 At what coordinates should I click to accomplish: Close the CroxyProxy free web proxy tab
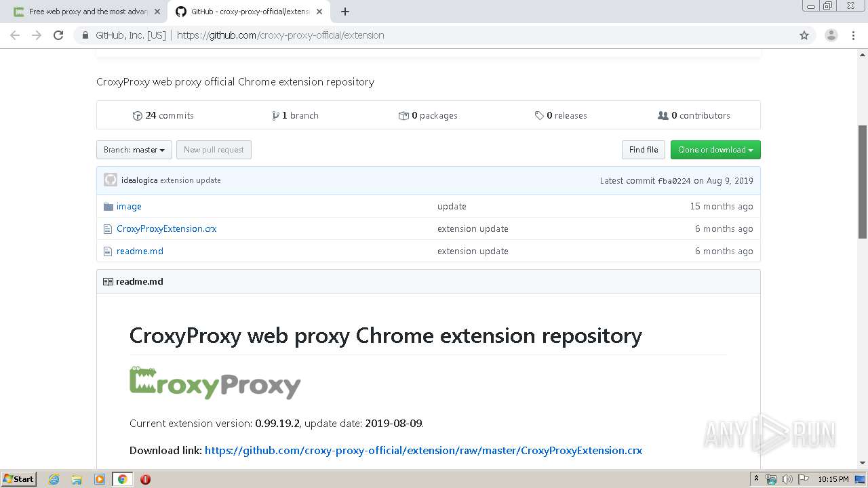[x=157, y=12]
